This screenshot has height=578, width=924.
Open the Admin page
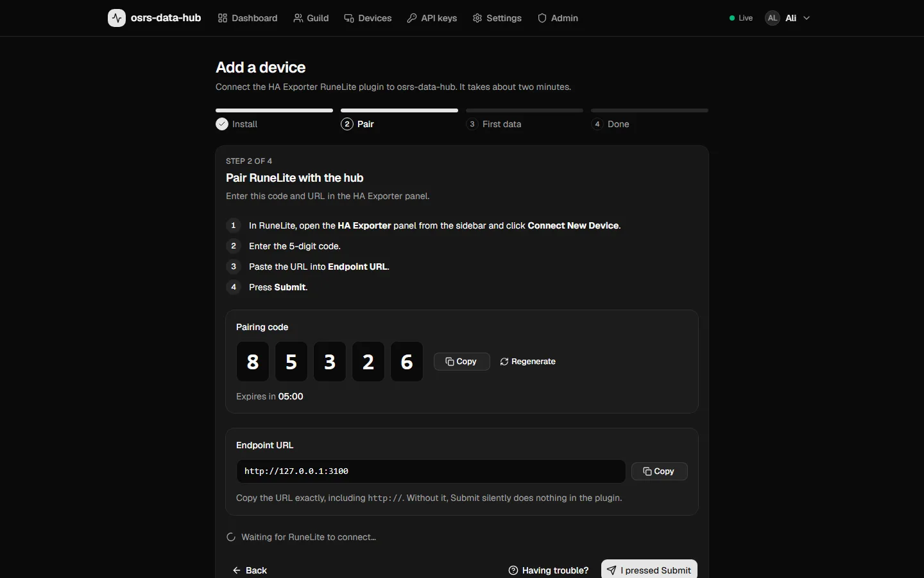(x=558, y=18)
